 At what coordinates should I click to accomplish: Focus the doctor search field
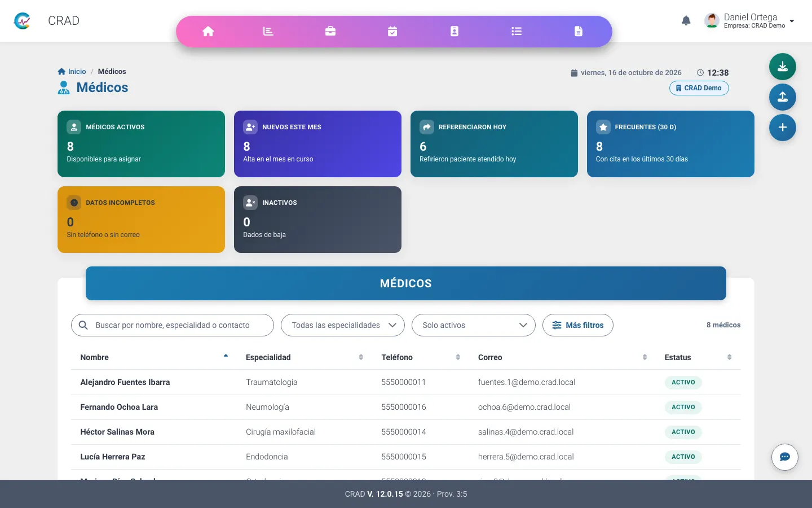click(x=173, y=325)
